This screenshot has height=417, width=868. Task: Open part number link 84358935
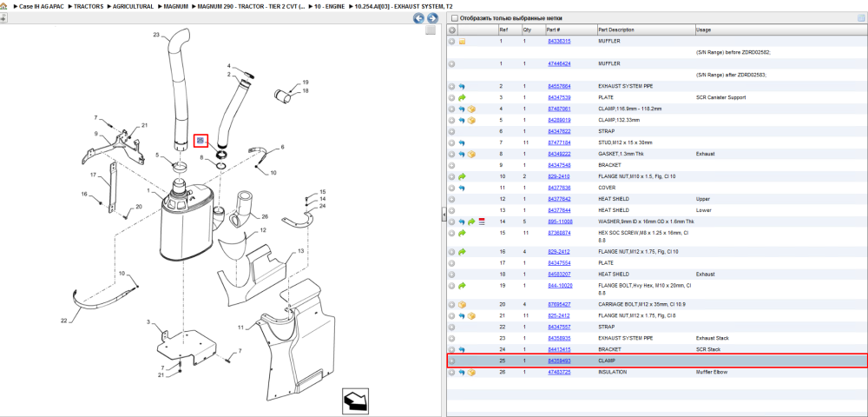pos(559,338)
